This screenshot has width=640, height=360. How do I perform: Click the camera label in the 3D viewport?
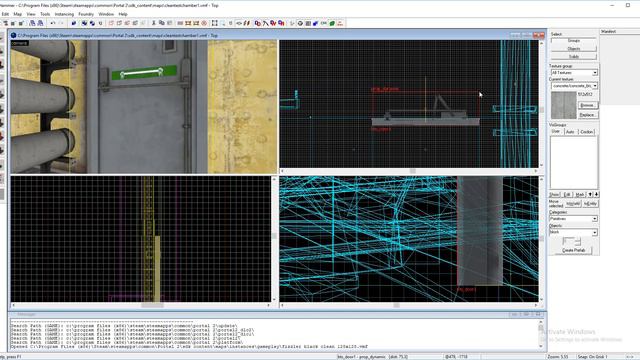point(19,43)
